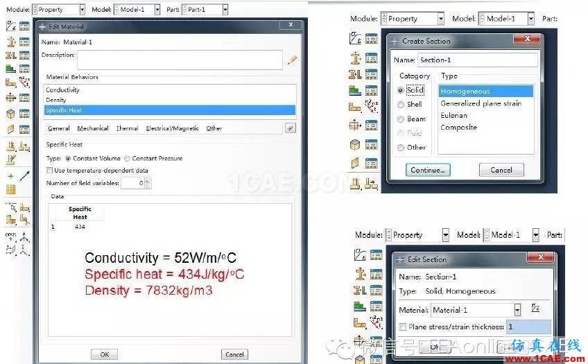This screenshot has width=588, height=364.
Task: Click beam orientation n2-n1-t icon beside Edit Material dialog
Action: pyautogui.click(x=24, y=82)
